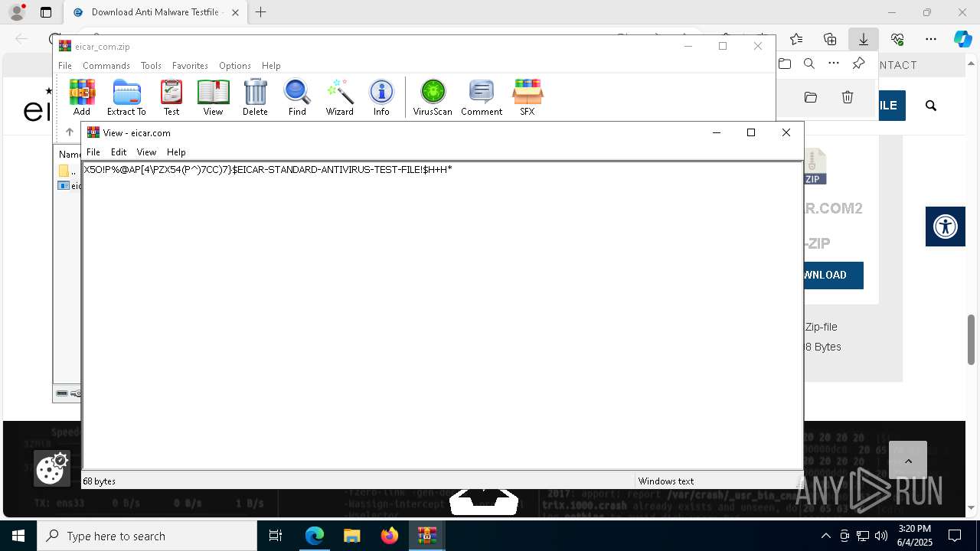Click the Delete trash can icon
This screenshot has height=551, width=980.
click(x=255, y=97)
